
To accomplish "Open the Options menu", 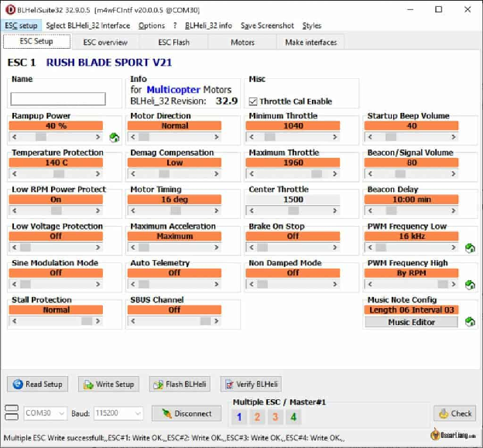I will tap(151, 26).
